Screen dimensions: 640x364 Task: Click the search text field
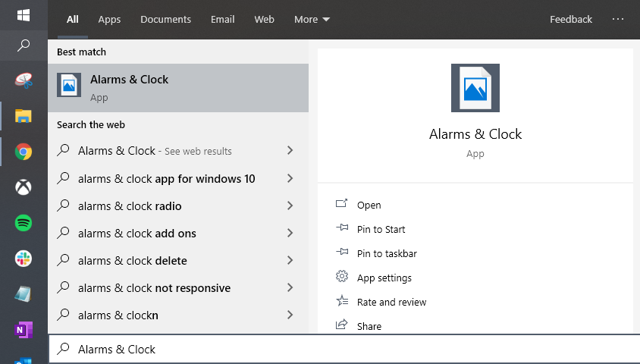point(344,349)
